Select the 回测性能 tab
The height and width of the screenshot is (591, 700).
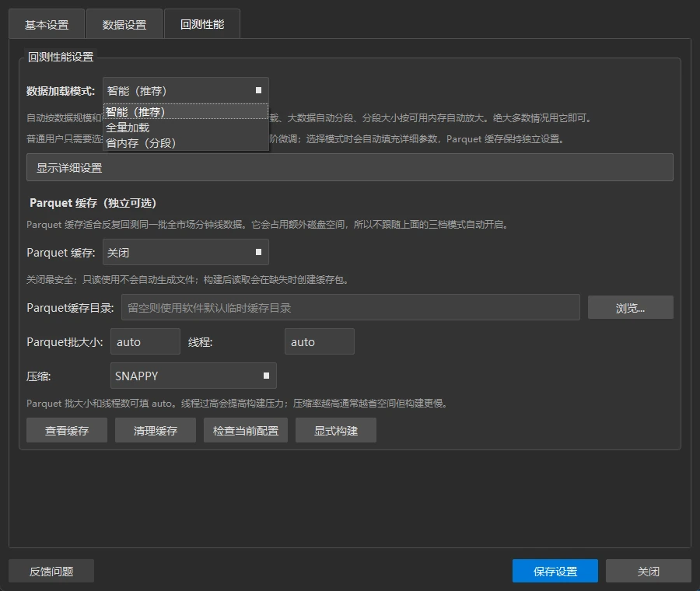201,23
